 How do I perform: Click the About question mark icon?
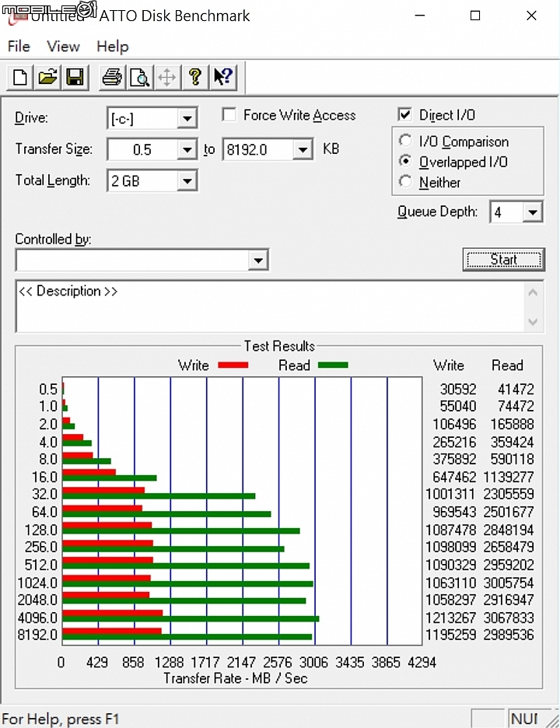(x=195, y=77)
